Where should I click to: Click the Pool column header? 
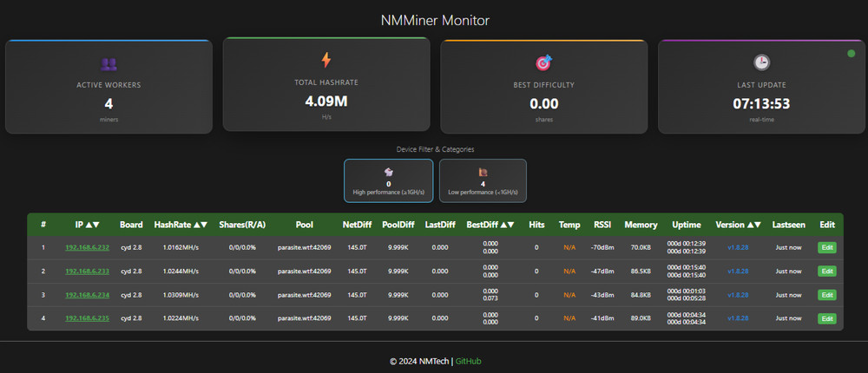point(305,225)
